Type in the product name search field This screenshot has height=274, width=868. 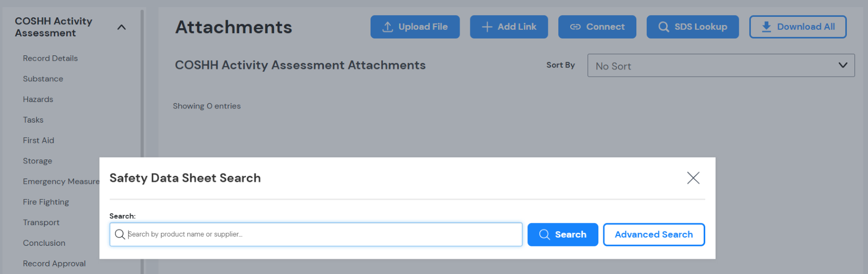pyautogui.click(x=323, y=234)
